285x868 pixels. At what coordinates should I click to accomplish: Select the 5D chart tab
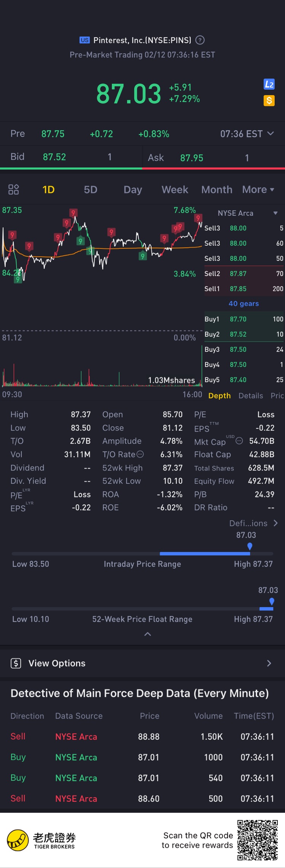pos(90,189)
